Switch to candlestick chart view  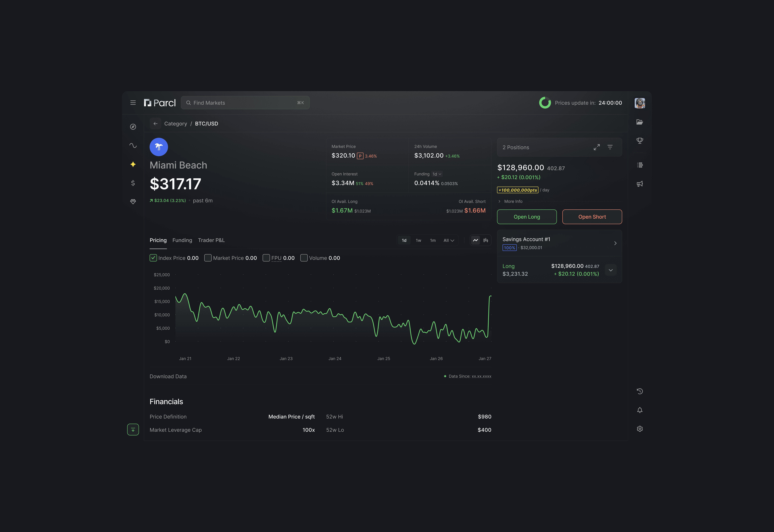click(486, 240)
